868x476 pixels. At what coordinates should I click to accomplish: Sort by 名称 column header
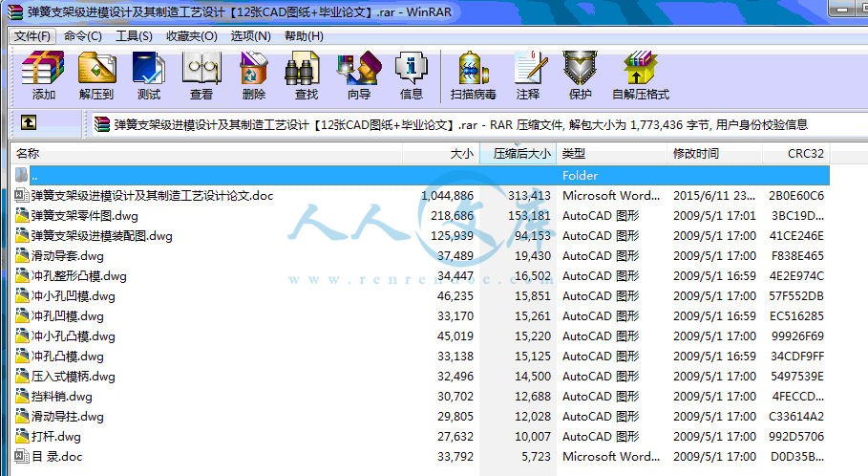pos(206,154)
